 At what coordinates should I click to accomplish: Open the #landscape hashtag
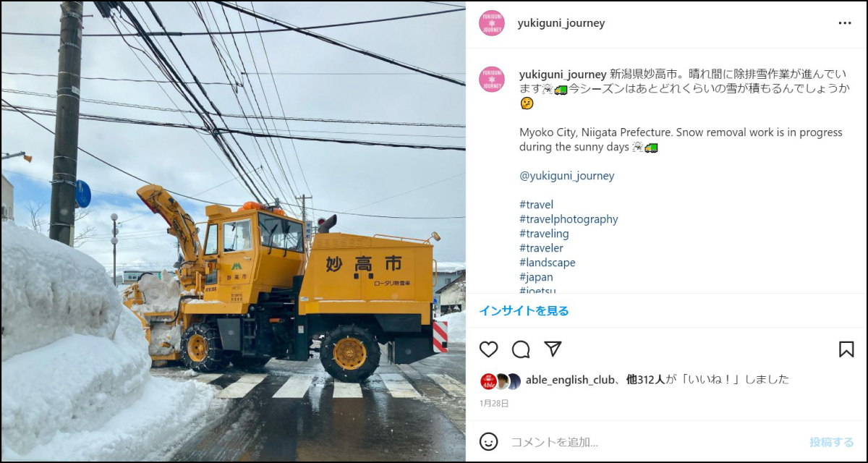coord(548,263)
